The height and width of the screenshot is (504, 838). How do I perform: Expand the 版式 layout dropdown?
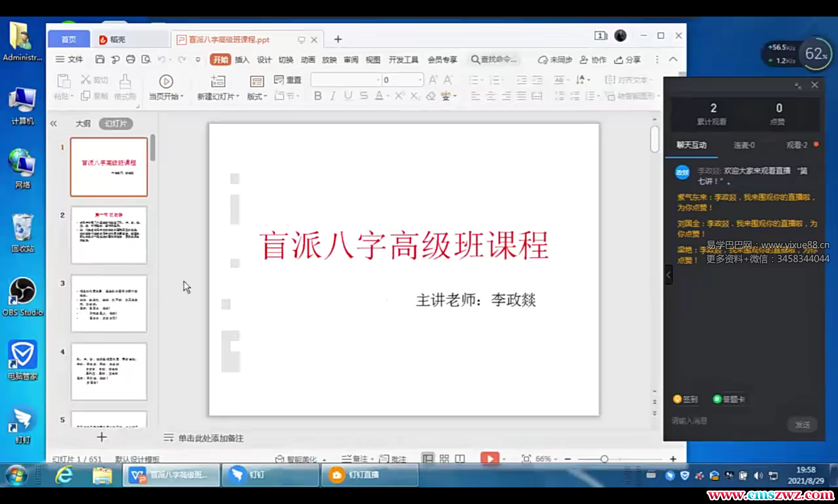(x=257, y=96)
